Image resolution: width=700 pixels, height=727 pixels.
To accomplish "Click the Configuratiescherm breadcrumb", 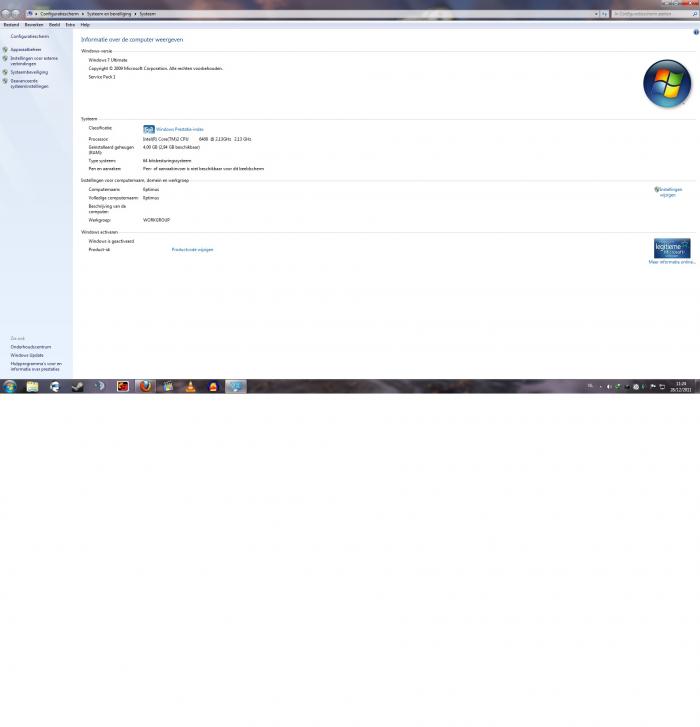I will coord(59,14).
